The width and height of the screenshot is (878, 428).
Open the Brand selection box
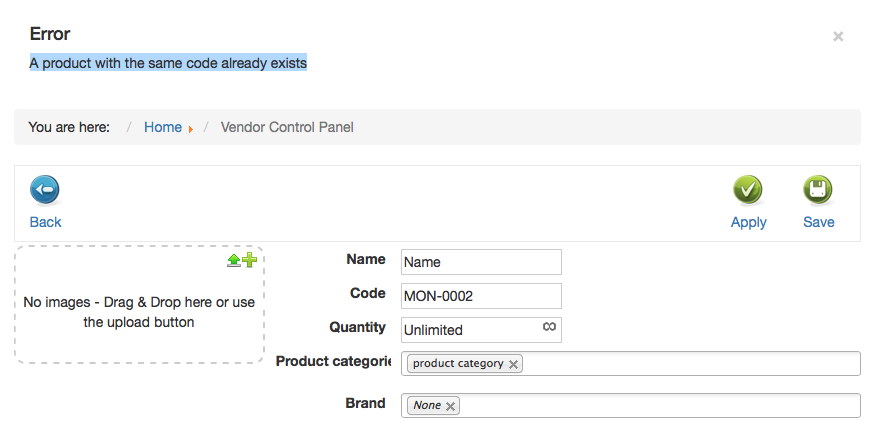click(631, 406)
